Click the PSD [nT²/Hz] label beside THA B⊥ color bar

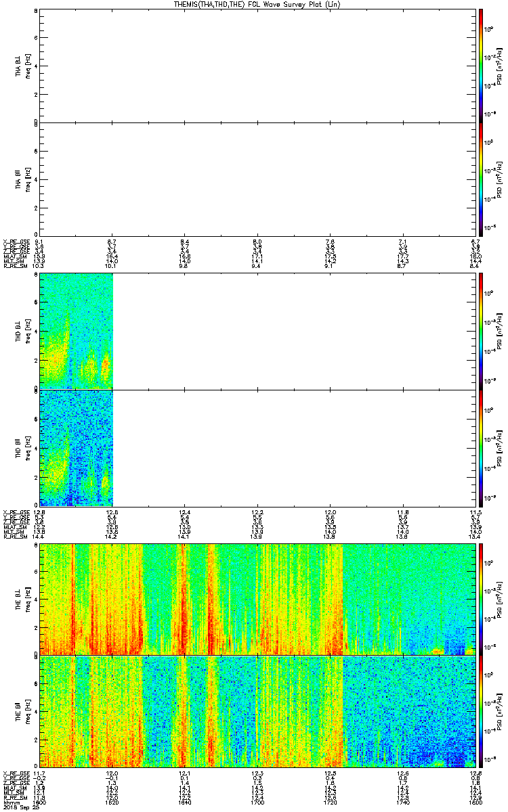500,66
